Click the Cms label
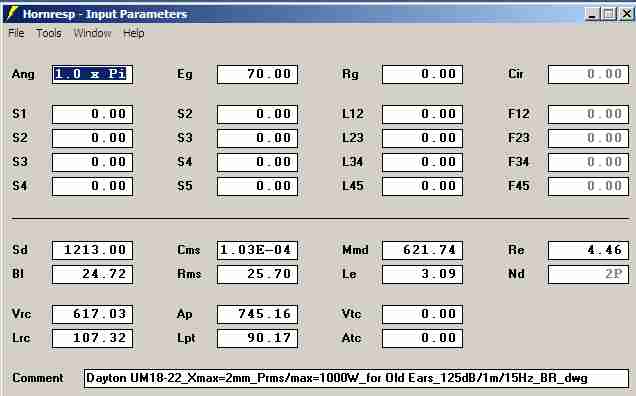Image resolution: width=636 pixels, height=396 pixels. (189, 250)
